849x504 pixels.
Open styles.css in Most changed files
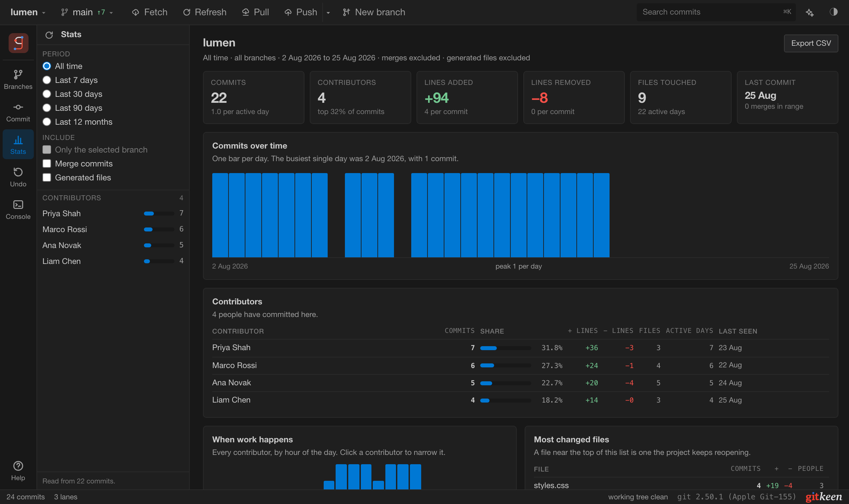(551, 485)
